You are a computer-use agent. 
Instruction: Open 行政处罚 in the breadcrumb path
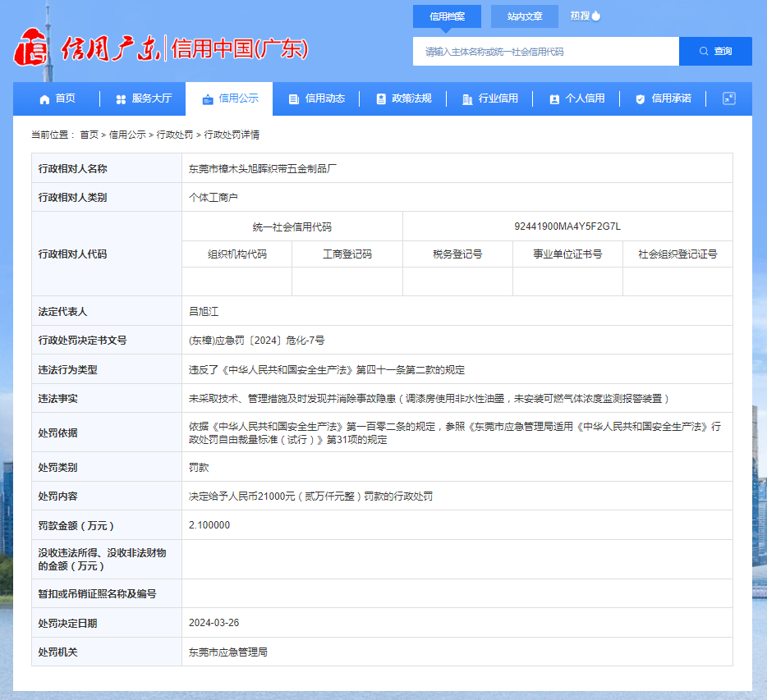[x=174, y=135]
